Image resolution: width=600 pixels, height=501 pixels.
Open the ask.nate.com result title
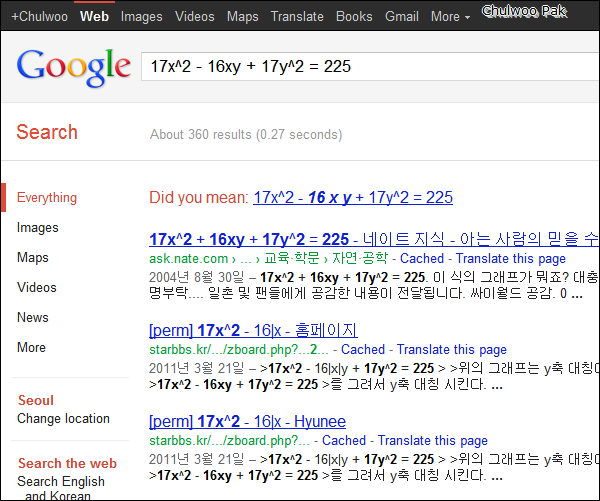tap(374, 239)
